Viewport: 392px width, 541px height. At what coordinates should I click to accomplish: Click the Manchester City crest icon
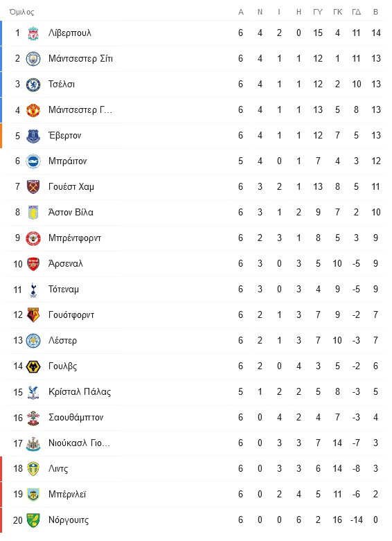click(x=33, y=59)
